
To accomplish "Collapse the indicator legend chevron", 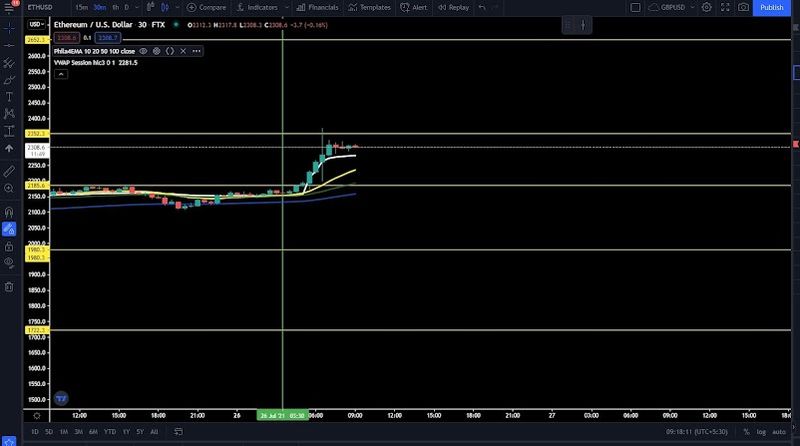I will coord(61,75).
